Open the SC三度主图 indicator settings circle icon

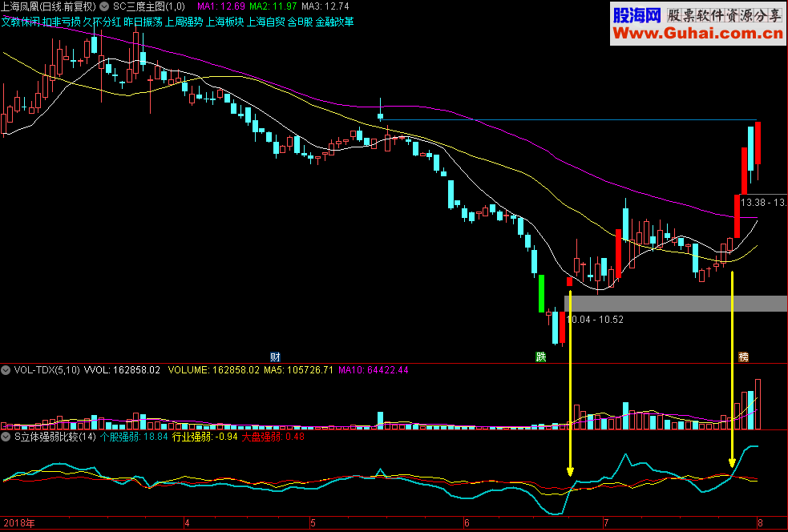click(x=104, y=6)
